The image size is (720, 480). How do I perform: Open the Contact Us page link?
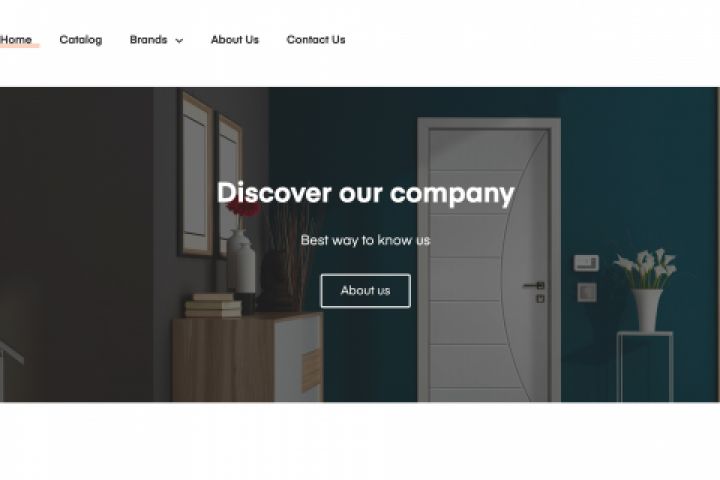(316, 40)
